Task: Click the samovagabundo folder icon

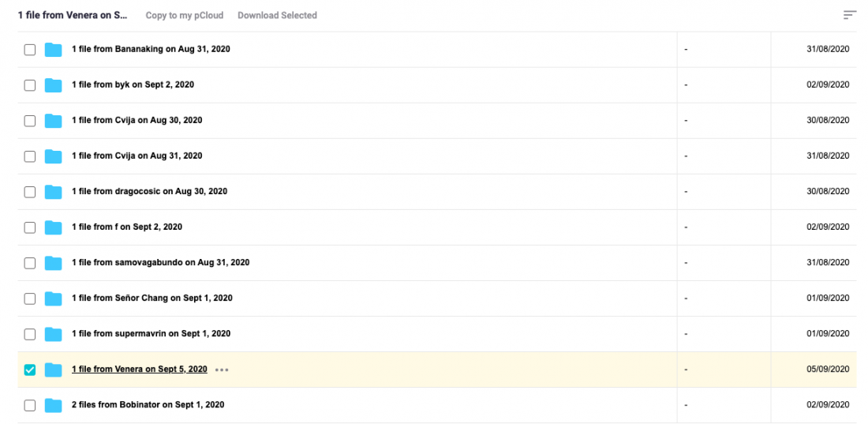Action: pos(53,263)
